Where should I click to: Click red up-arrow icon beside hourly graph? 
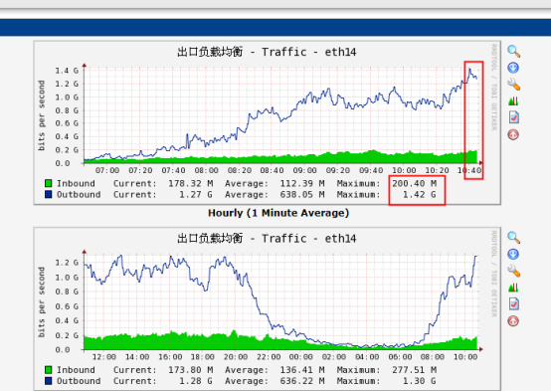coord(513,134)
